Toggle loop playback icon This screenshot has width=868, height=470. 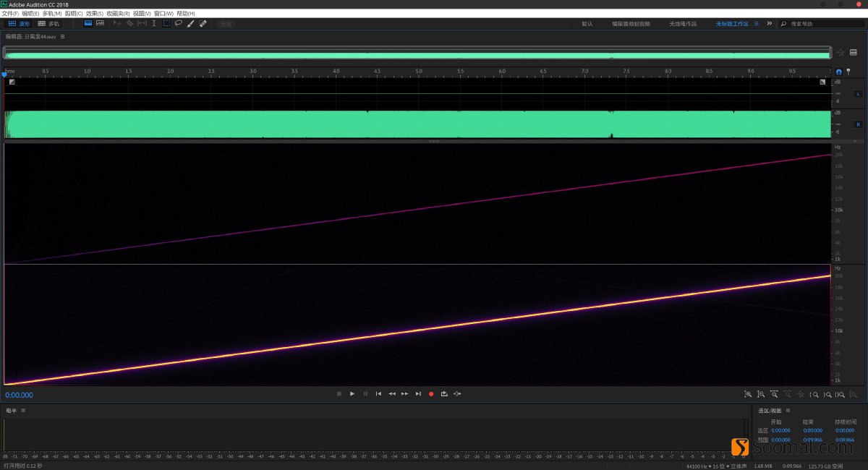(x=444, y=394)
